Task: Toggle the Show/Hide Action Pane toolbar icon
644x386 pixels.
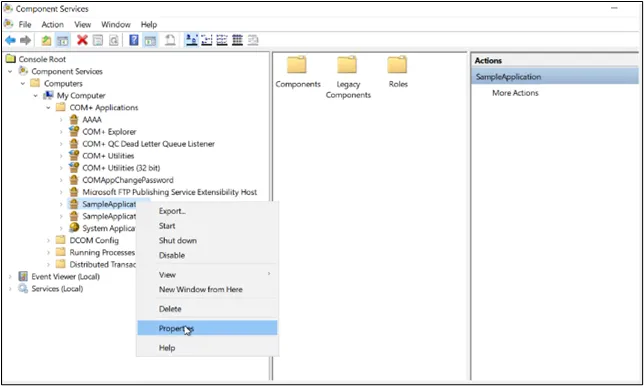Action: pyautogui.click(x=150, y=40)
